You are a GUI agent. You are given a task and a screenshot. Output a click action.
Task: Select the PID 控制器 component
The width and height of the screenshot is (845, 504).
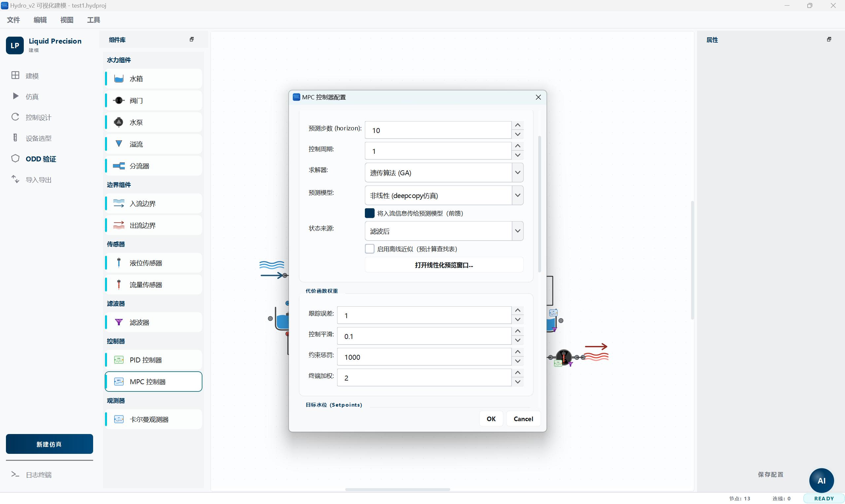(x=153, y=360)
